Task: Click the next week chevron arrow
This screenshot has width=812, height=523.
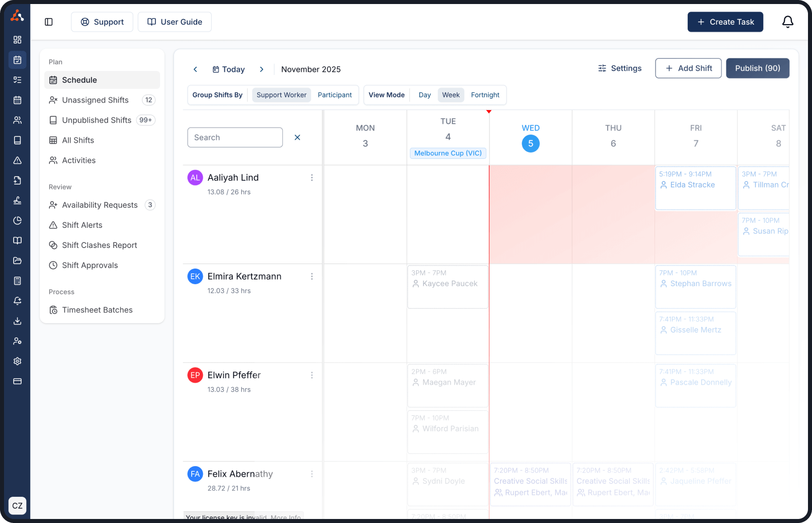Action: tap(262, 69)
